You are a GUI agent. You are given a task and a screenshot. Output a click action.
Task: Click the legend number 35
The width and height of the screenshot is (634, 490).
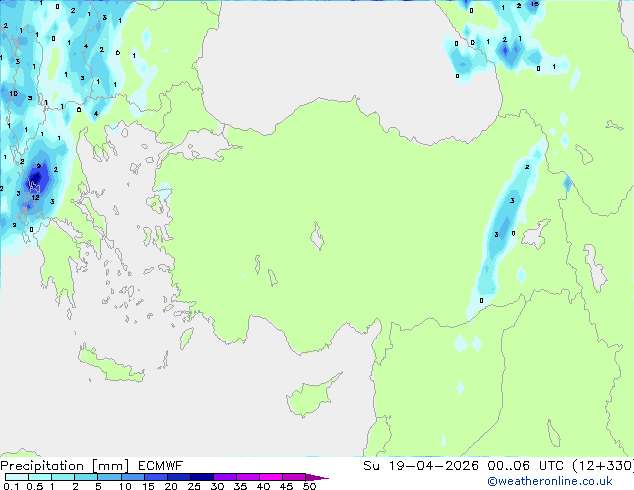click(240, 486)
